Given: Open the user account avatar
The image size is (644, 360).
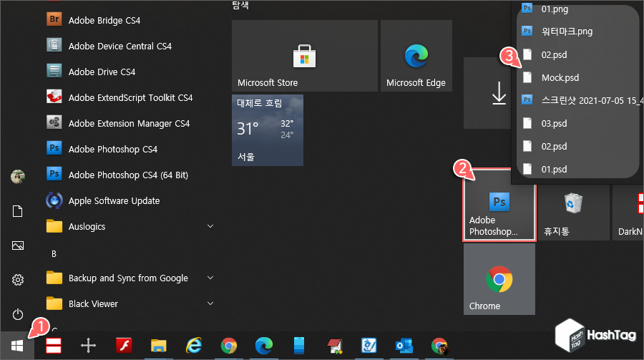Looking at the screenshot, I should pos(18,177).
